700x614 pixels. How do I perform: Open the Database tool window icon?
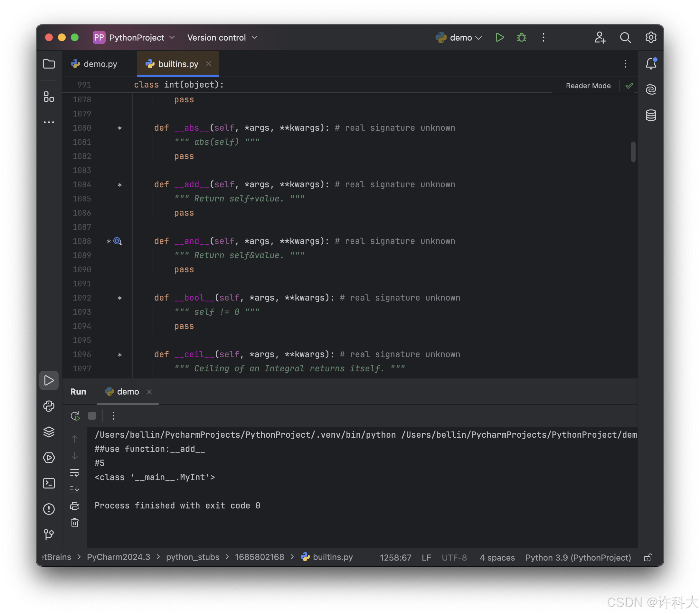(x=651, y=115)
